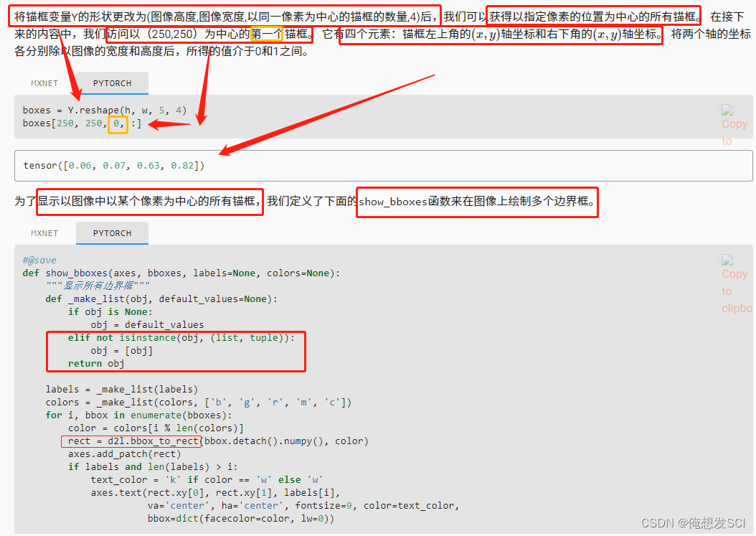
Task: Click the 'colors = _make_list(colors, ...)' line
Action: pyautogui.click(x=198, y=403)
